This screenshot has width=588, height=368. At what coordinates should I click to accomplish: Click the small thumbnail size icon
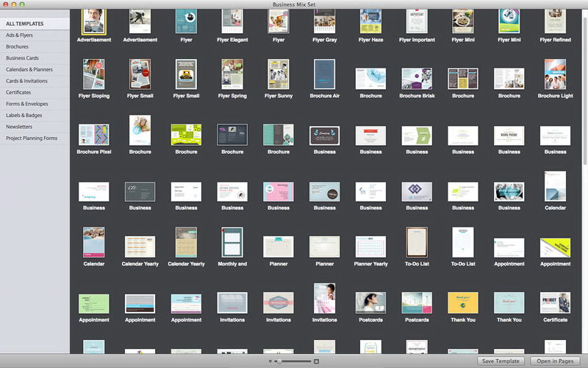pyautogui.click(x=270, y=361)
